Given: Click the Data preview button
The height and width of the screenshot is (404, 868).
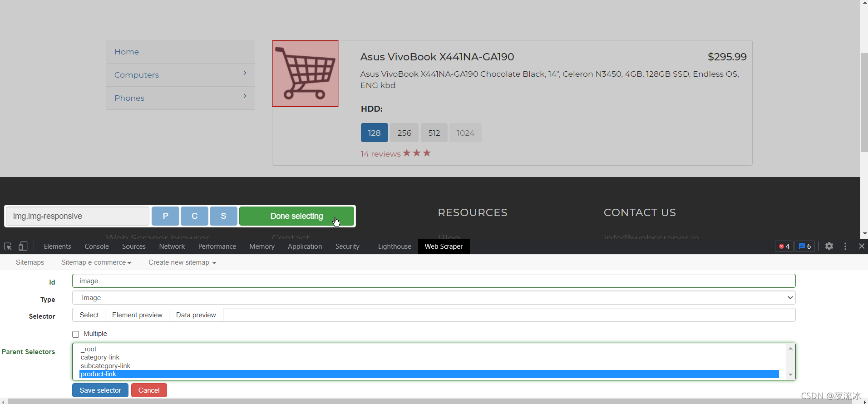Looking at the screenshot, I should [196, 315].
